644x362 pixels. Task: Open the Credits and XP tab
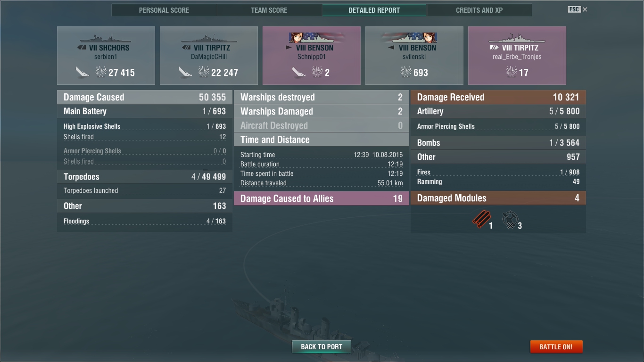coord(479,10)
